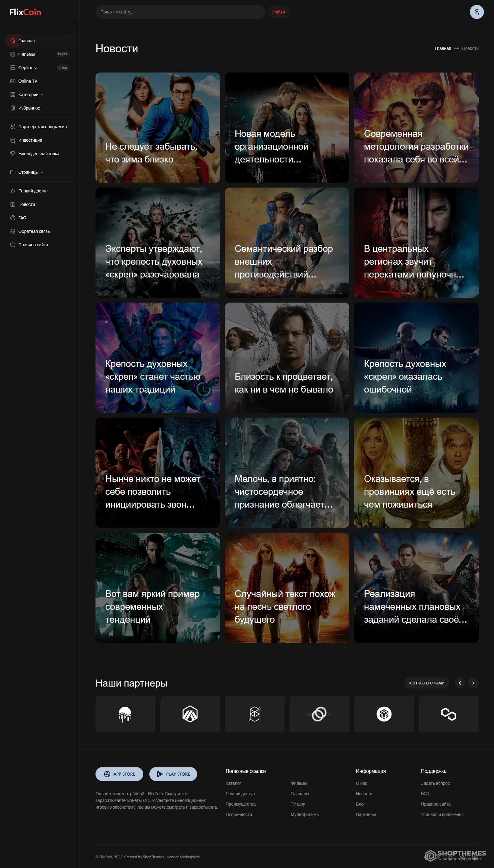Open news card 'Не следует забывать, что зима близко'
The height and width of the screenshot is (868, 494).
(x=157, y=128)
